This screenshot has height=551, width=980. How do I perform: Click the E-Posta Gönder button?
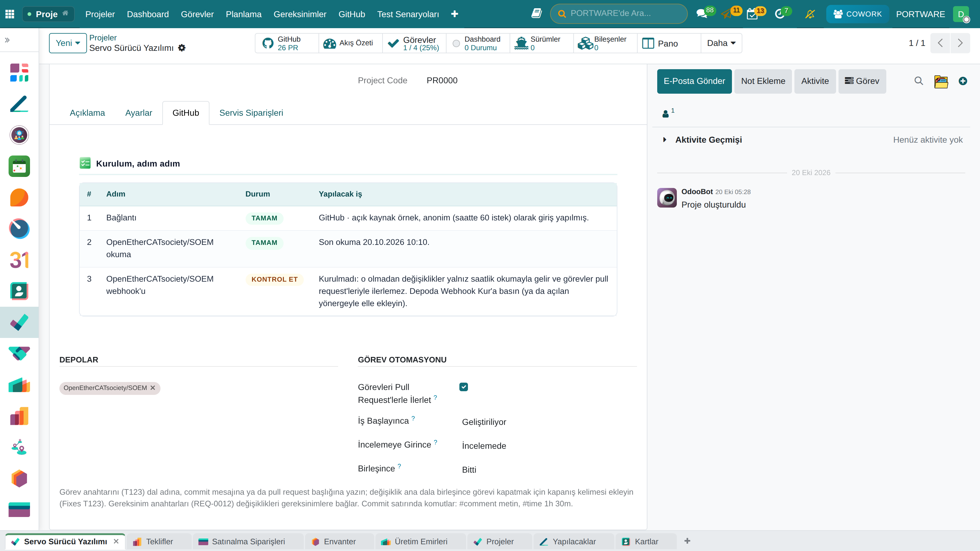click(x=694, y=81)
